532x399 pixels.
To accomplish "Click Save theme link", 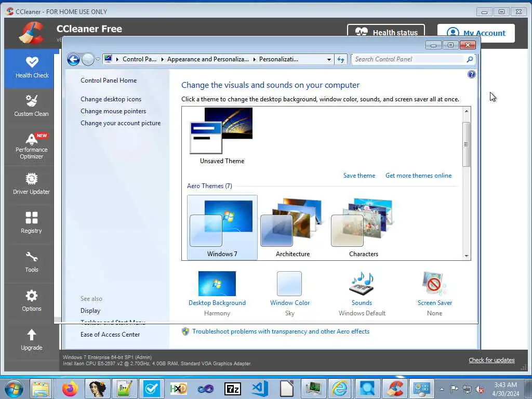I will [x=359, y=176].
